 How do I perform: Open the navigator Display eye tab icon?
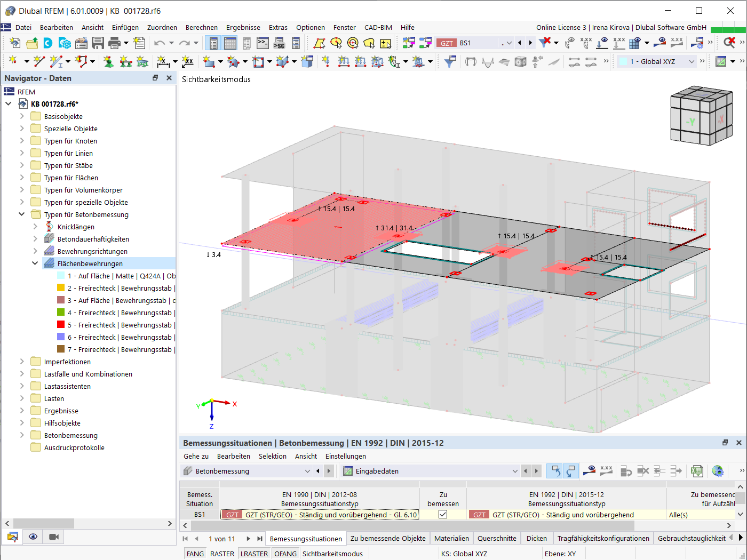tap(33, 537)
